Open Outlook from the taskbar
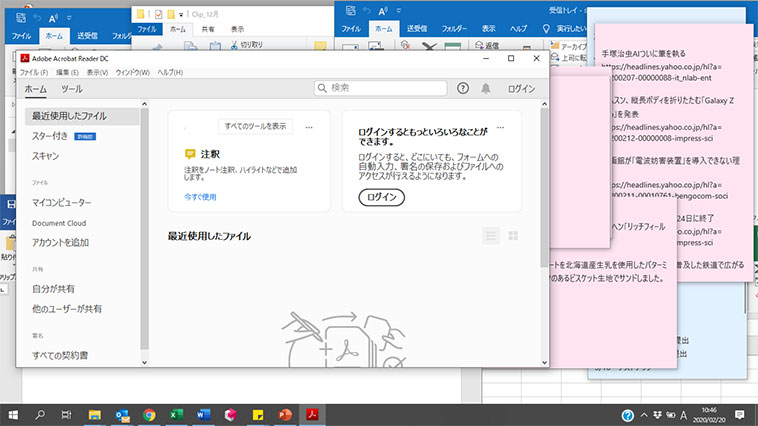Viewport: 758px width, 426px height. coord(122,415)
